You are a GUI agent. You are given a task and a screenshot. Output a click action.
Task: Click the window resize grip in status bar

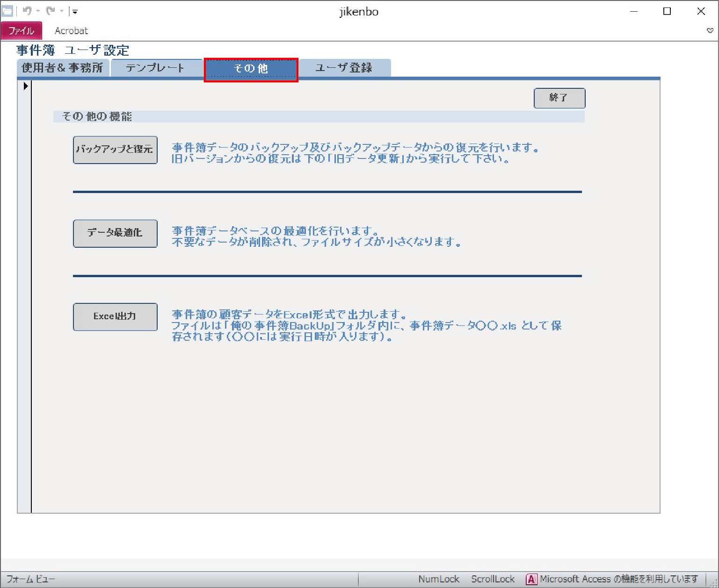click(713, 582)
